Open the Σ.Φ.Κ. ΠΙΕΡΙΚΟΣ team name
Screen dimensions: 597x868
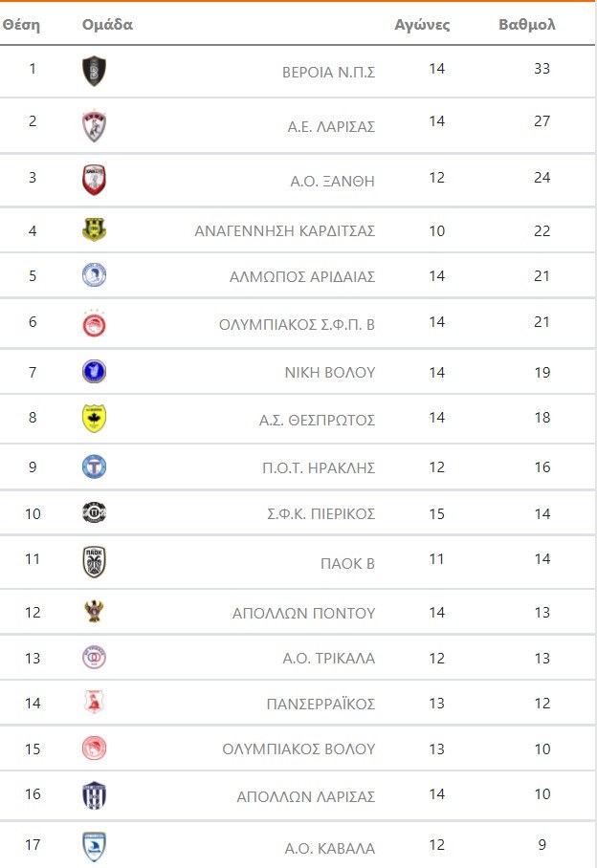point(320,514)
